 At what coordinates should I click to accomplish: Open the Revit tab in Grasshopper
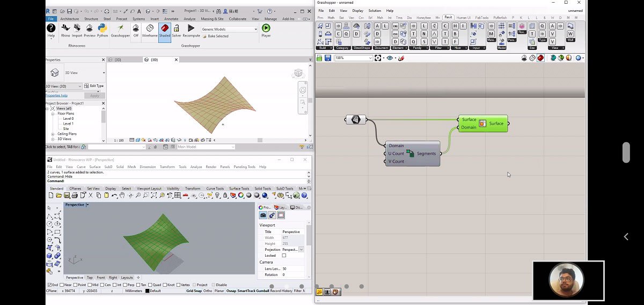coord(448,17)
